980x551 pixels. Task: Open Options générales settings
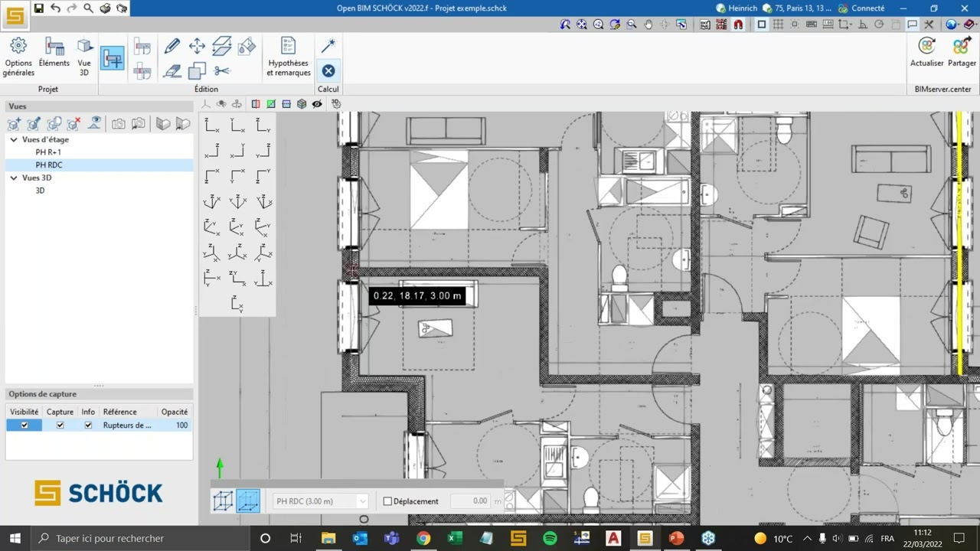click(x=18, y=56)
